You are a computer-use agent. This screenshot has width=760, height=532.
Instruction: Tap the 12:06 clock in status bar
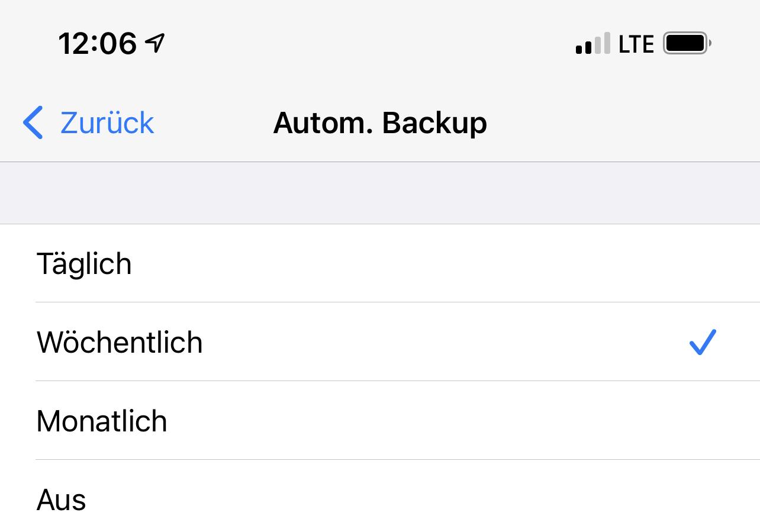pyautogui.click(x=98, y=43)
